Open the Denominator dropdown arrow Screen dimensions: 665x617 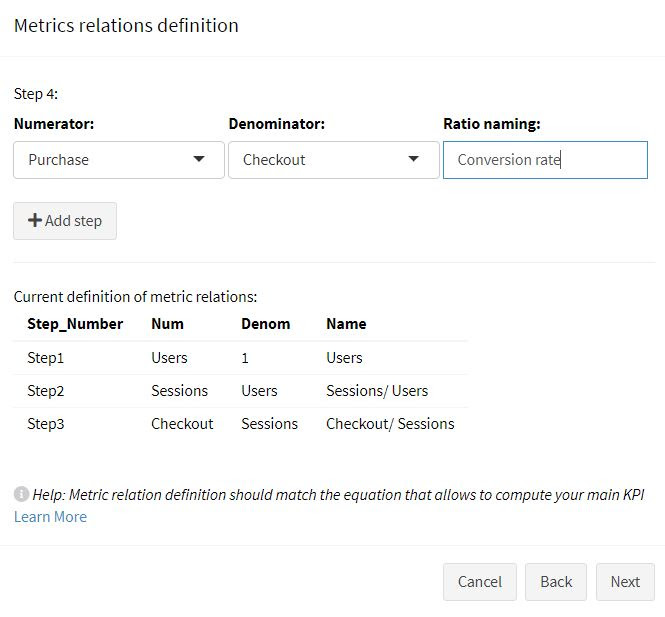click(x=414, y=159)
